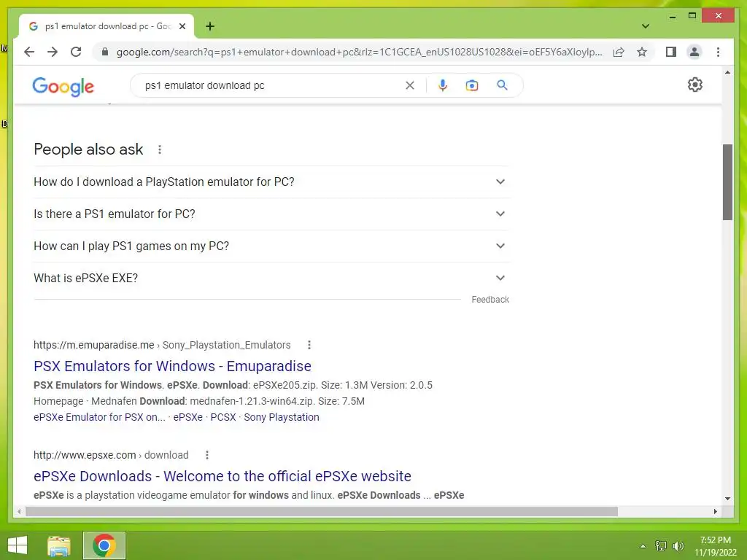Focus the Google search input field
The width and height of the screenshot is (747, 560).
click(x=271, y=85)
